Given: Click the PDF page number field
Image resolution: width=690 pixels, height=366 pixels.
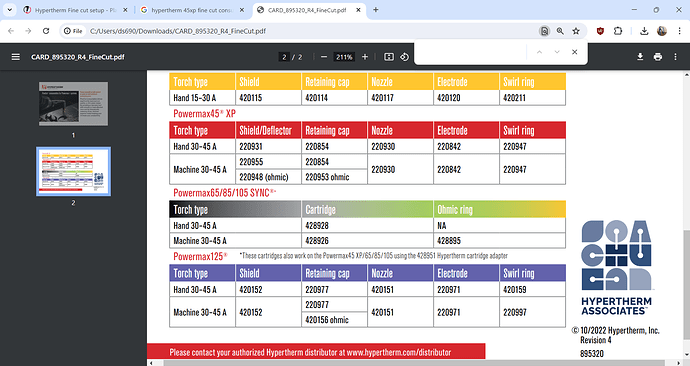Looking at the screenshot, I should (x=284, y=57).
